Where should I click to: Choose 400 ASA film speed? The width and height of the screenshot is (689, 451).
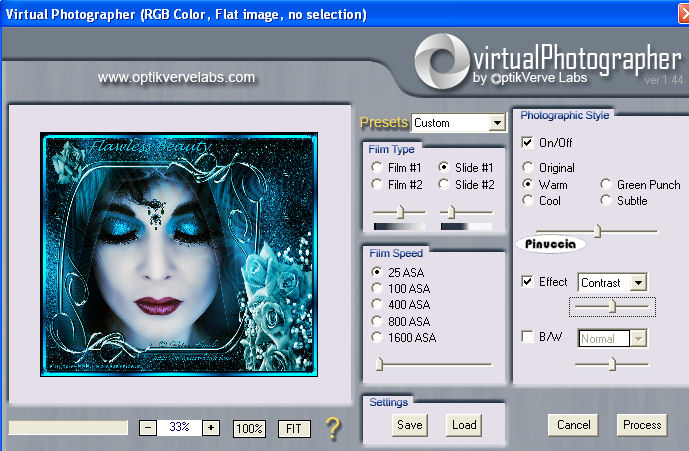pyautogui.click(x=377, y=304)
